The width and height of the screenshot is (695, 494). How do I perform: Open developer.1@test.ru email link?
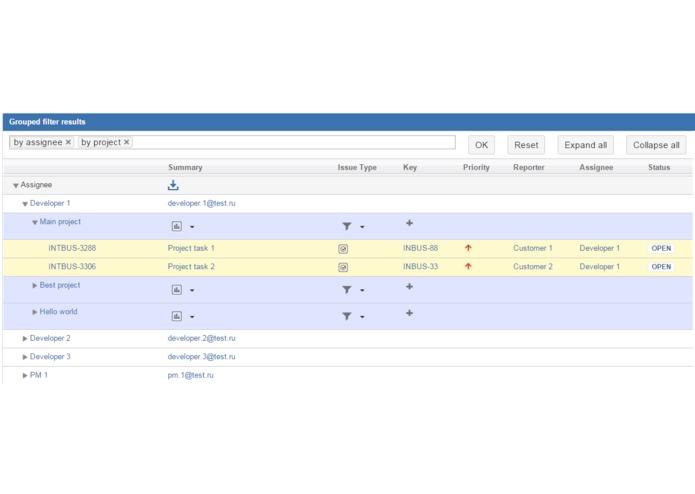[201, 203]
